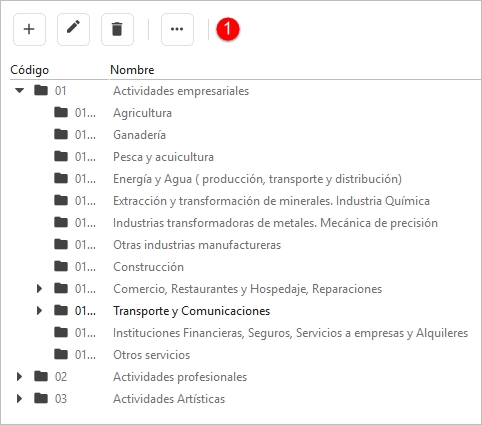The height and width of the screenshot is (425, 482).
Task: Select Energía y Agua row
Action: pos(245,179)
